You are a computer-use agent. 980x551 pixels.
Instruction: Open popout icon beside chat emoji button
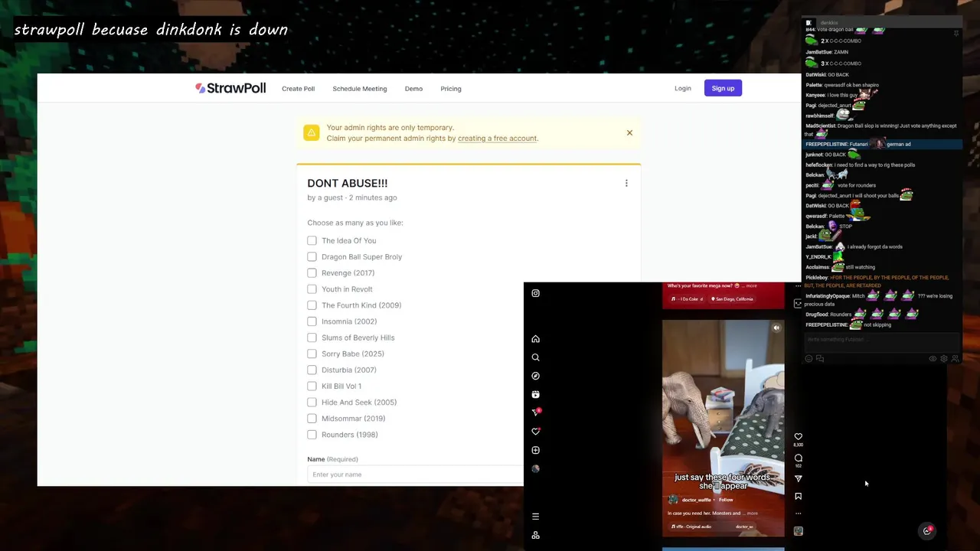(820, 358)
